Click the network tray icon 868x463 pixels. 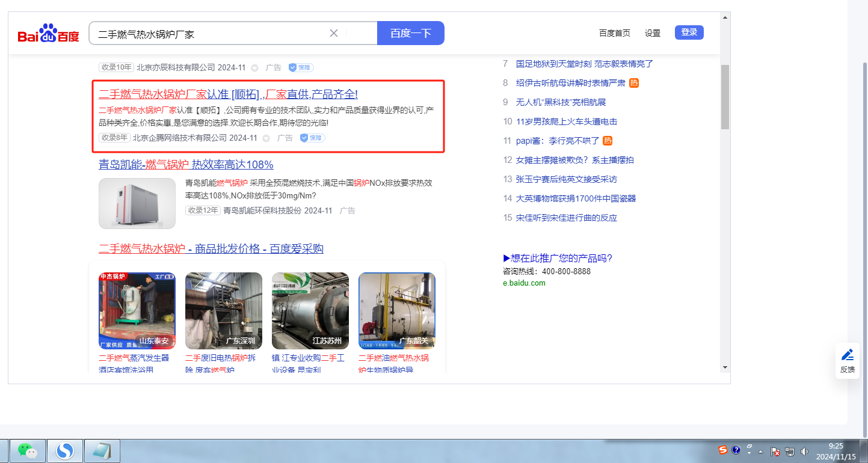tap(790, 452)
